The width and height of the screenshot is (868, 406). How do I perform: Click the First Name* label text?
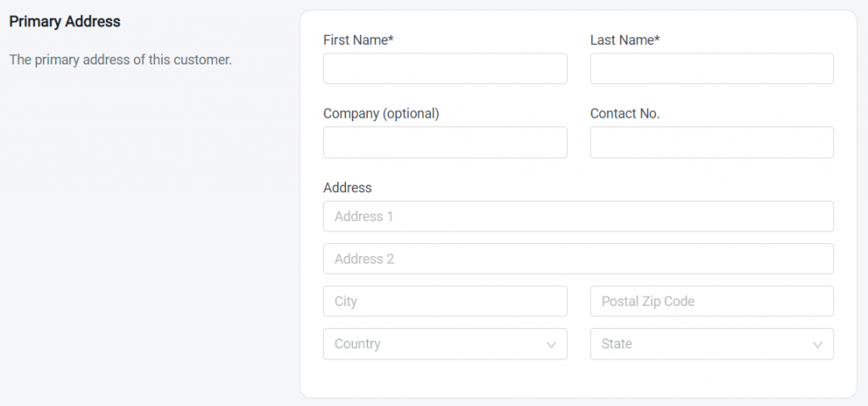coord(359,40)
